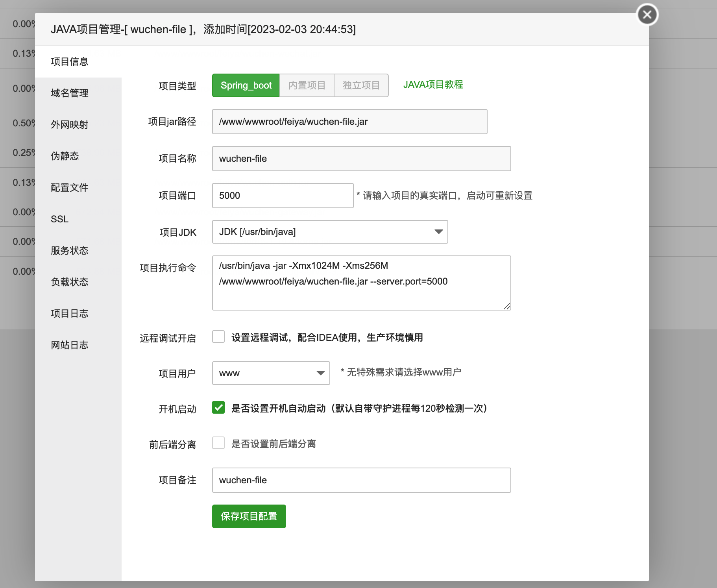Enable front-end back-end separation checkbox
Screen dimensions: 717x588
point(218,443)
